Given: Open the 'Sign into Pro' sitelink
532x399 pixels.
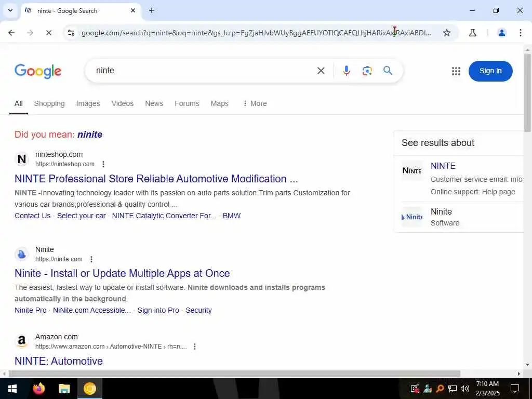Looking at the screenshot, I should point(158,311).
